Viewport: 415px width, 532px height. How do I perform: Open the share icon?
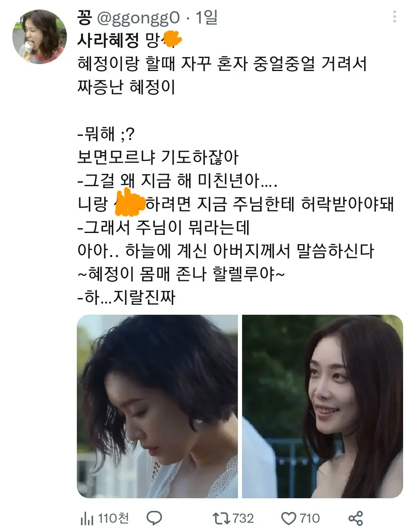[355, 518]
